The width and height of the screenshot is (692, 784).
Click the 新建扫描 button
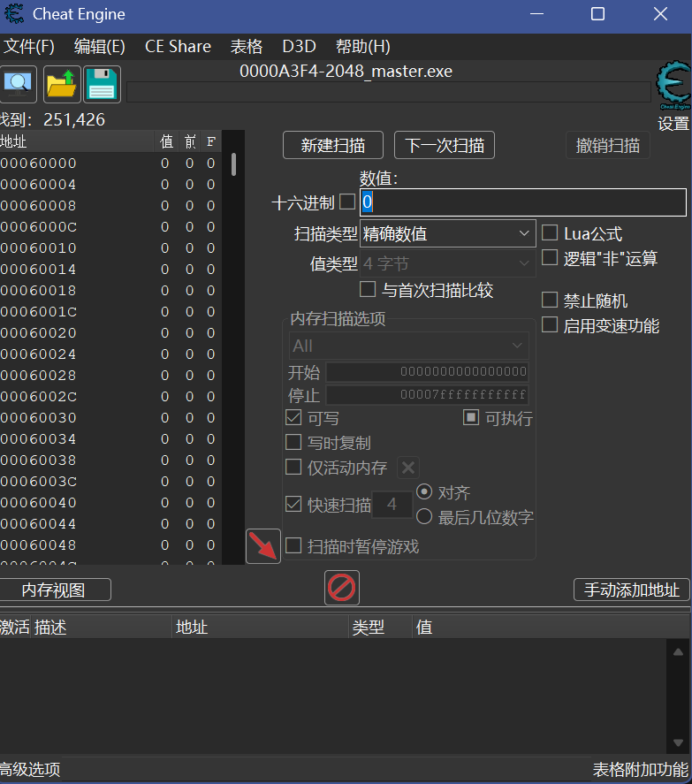[x=332, y=146]
